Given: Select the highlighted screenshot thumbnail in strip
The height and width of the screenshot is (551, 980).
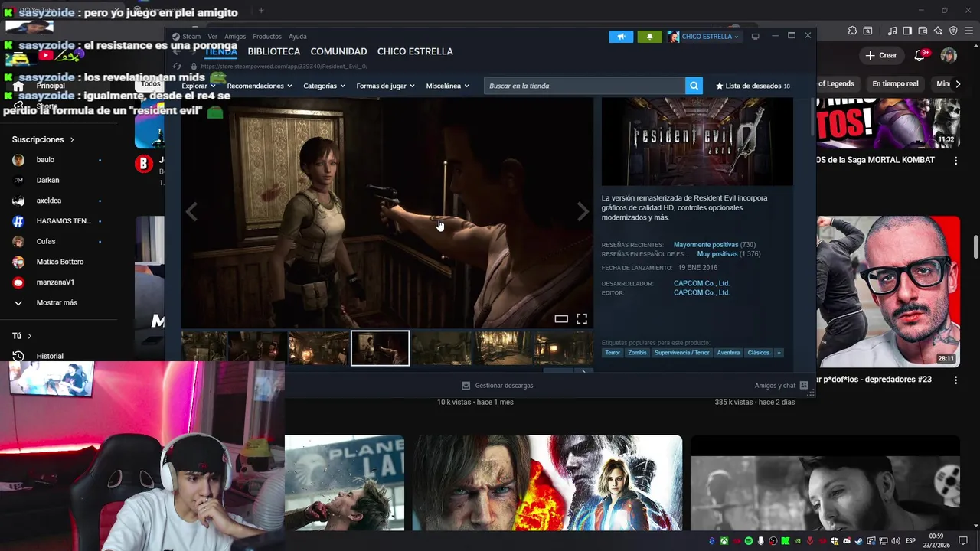Looking at the screenshot, I should pyautogui.click(x=380, y=348).
